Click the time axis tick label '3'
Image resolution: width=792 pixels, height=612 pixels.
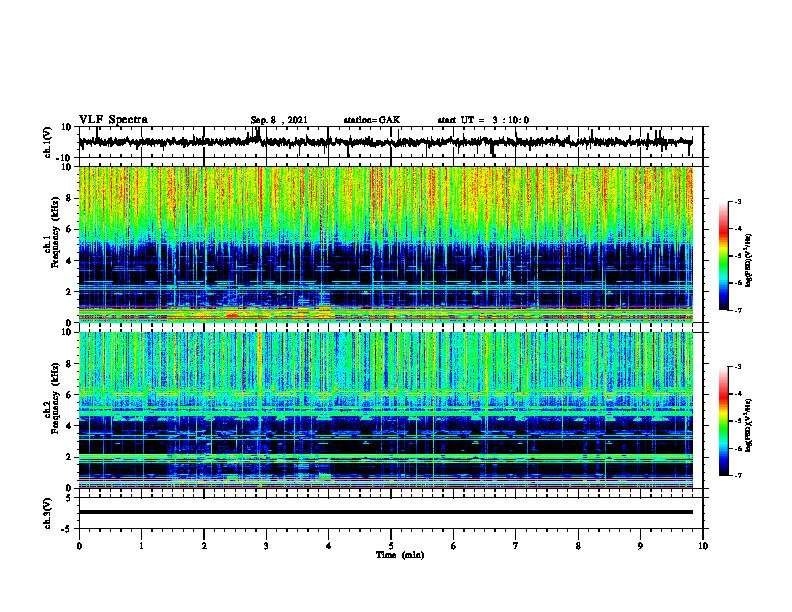266,546
